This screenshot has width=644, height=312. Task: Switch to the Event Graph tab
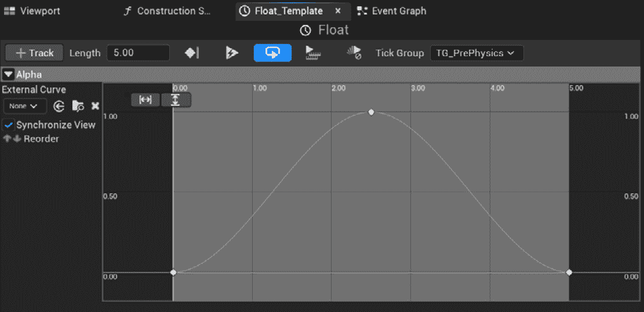392,11
